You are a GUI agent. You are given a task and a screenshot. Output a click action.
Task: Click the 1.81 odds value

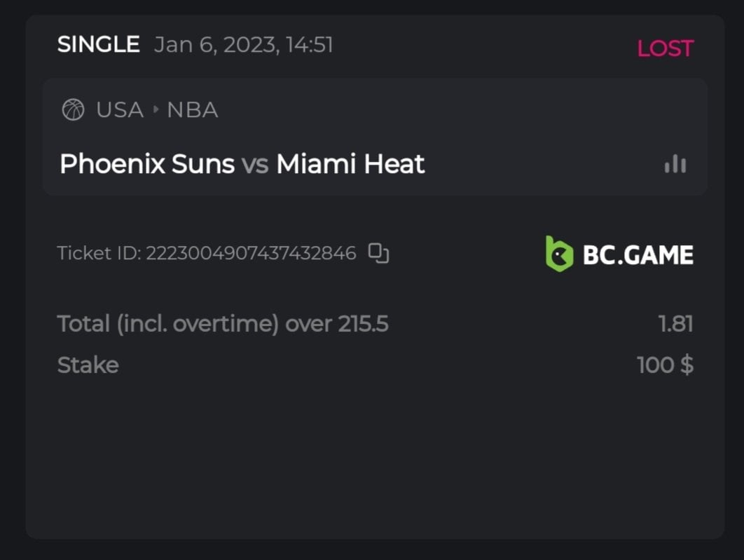[675, 324]
